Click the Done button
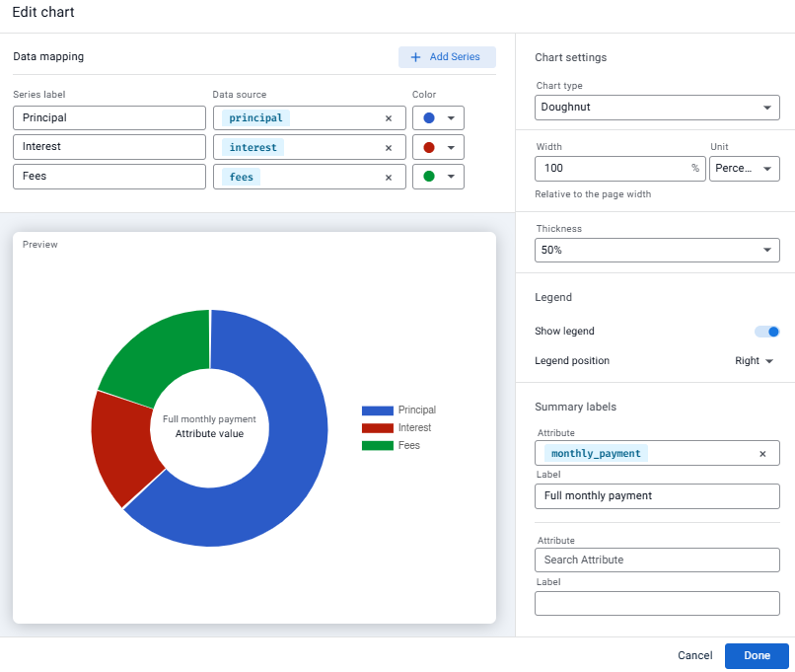The width and height of the screenshot is (795, 672). tap(757, 656)
